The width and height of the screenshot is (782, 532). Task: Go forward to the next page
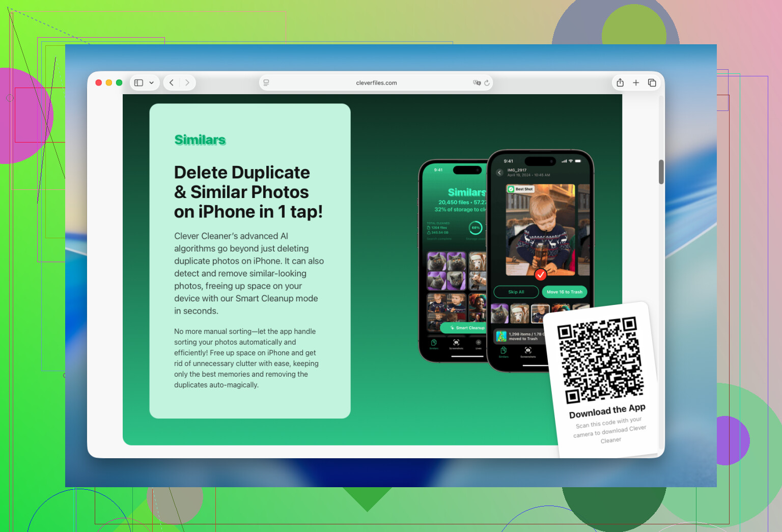point(187,82)
